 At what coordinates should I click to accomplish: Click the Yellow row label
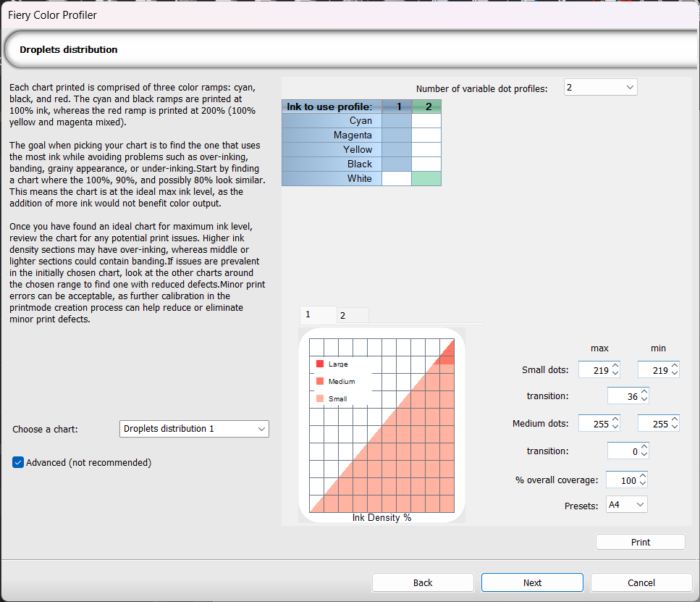coord(332,149)
